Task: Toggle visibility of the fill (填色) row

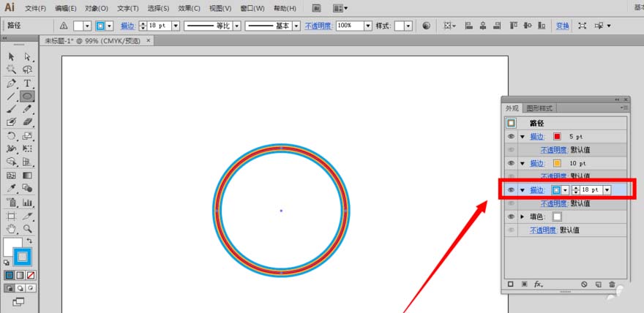Action: (x=511, y=216)
